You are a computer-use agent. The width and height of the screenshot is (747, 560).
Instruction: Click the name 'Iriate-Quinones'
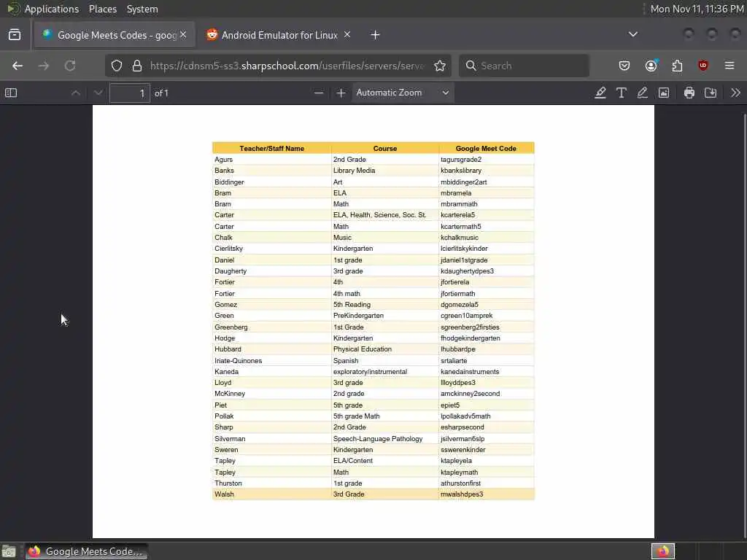(x=239, y=360)
